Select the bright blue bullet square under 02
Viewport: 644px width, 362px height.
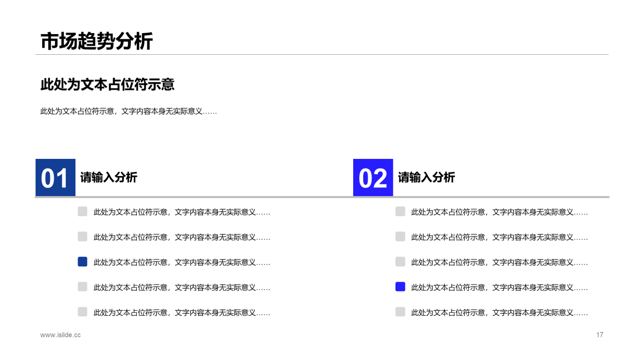(x=400, y=287)
